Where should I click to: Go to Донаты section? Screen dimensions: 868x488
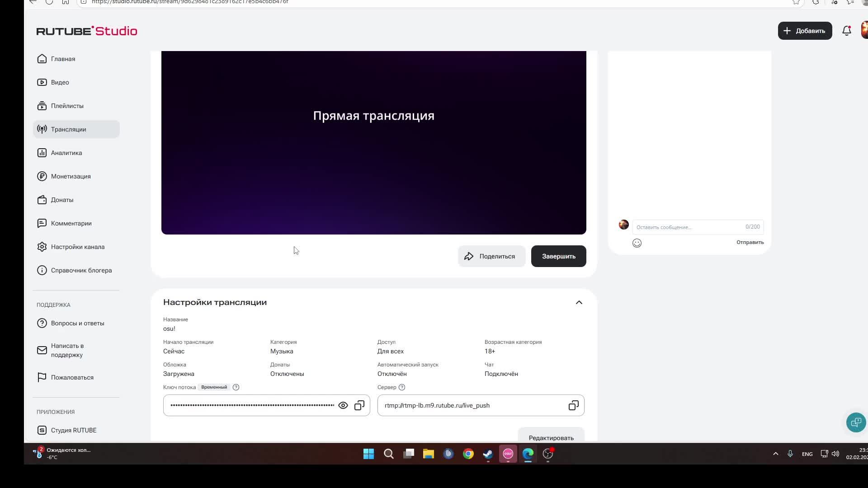(x=62, y=200)
